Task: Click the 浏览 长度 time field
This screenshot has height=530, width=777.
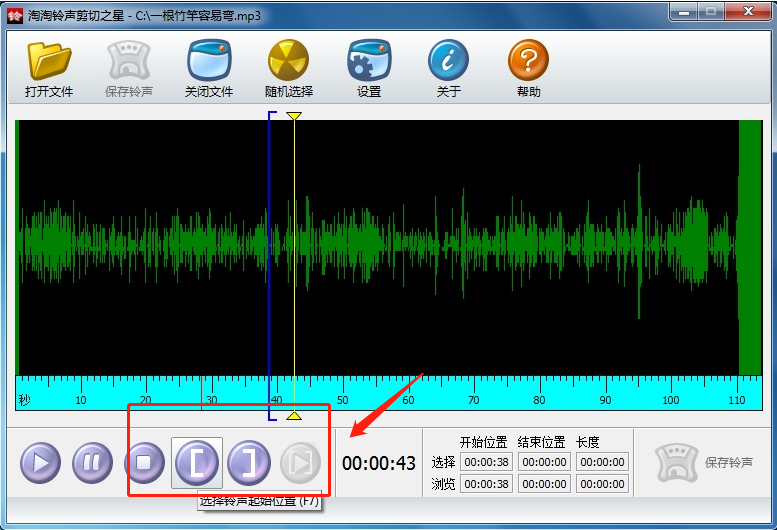Action: 602,484
